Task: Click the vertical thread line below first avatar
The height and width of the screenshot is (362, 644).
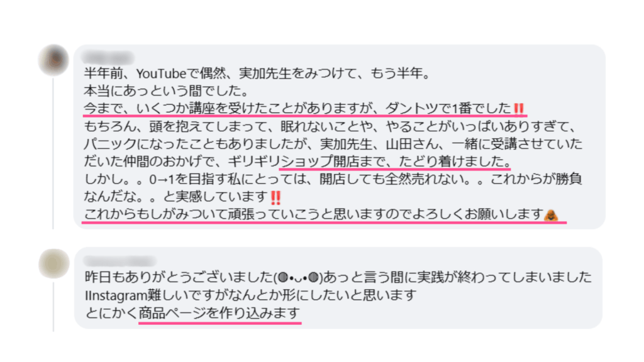Action: 53,153
